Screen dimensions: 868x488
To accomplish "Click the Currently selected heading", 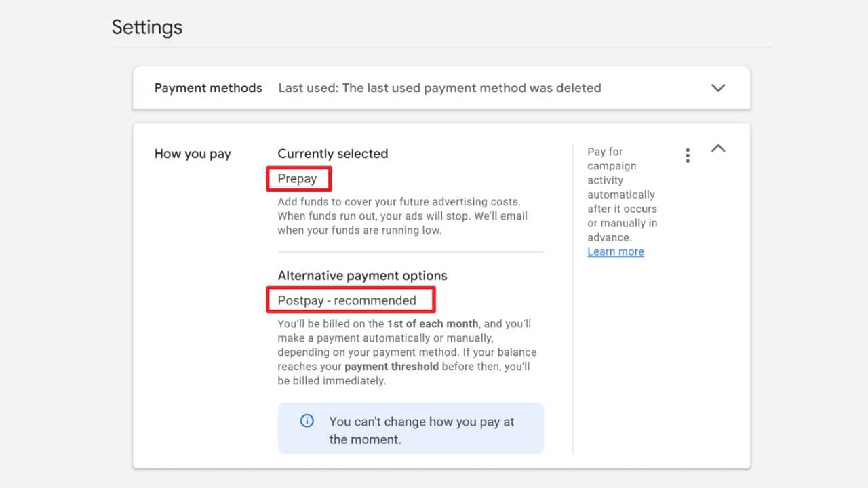I will pyautogui.click(x=333, y=154).
